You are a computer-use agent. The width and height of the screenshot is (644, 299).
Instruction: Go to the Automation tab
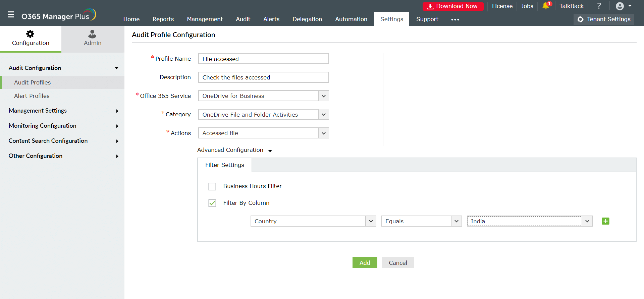(x=351, y=19)
